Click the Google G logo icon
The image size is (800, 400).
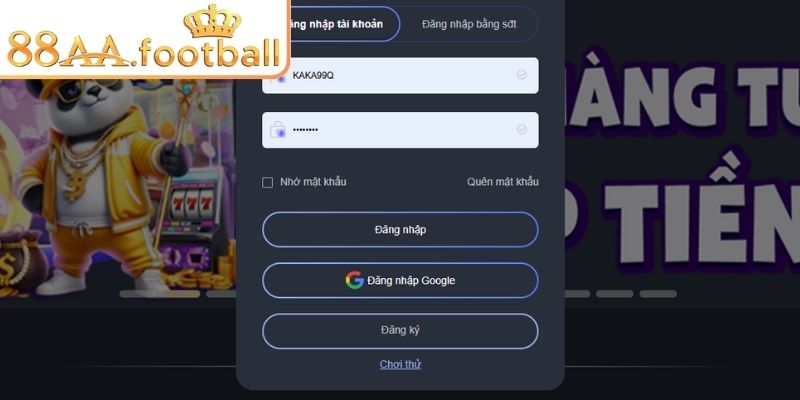click(x=355, y=280)
